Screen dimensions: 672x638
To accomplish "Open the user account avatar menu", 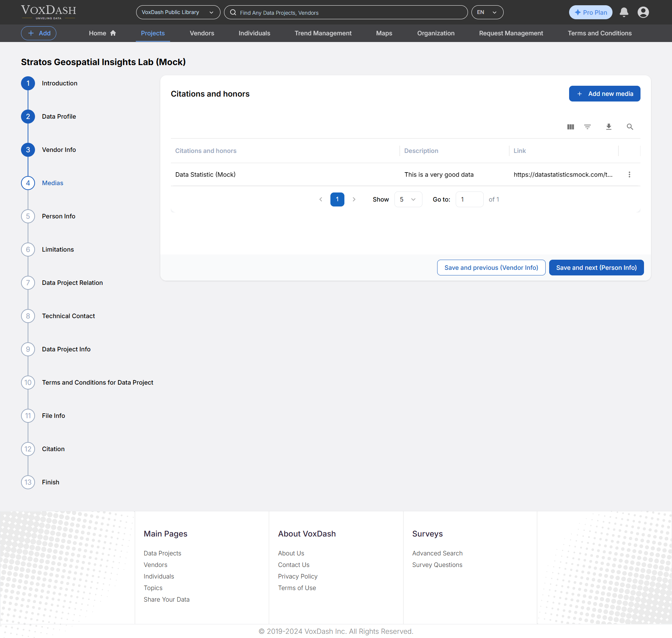I will (643, 12).
